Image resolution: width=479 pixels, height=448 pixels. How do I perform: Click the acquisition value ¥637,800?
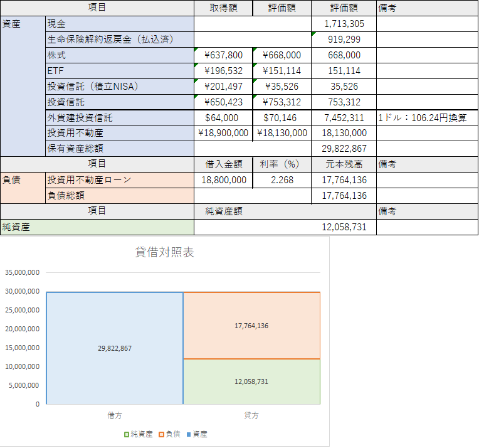point(223,55)
